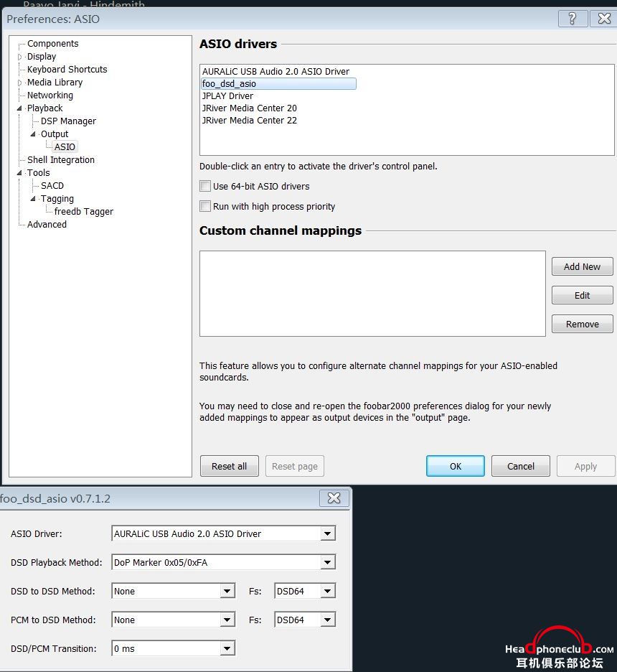Viewport: 617px width, 672px height.
Task: Click the Reset all button
Action: pos(230,466)
